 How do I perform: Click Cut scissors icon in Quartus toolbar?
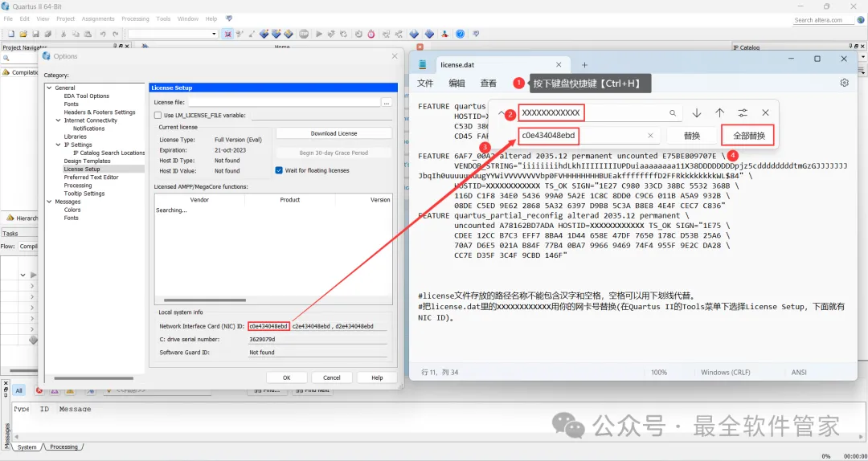[x=63, y=34]
